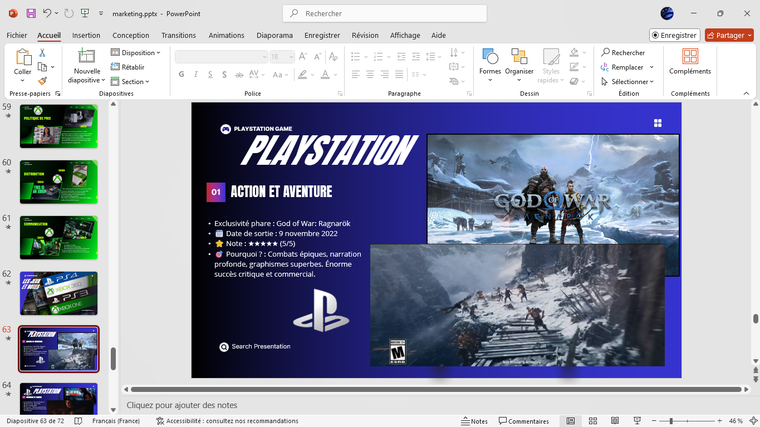Click the Organiser arrange icon
This screenshot has width=760, height=427.
[519, 60]
